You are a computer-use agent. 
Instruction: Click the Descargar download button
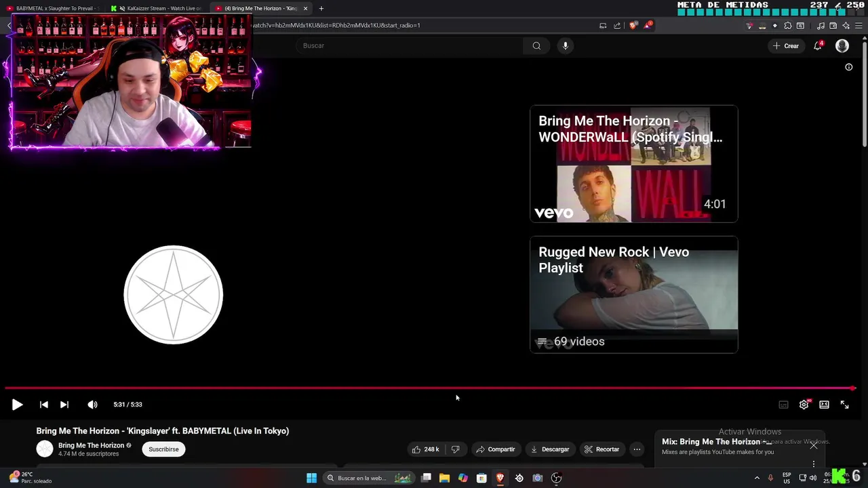(x=550, y=449)
